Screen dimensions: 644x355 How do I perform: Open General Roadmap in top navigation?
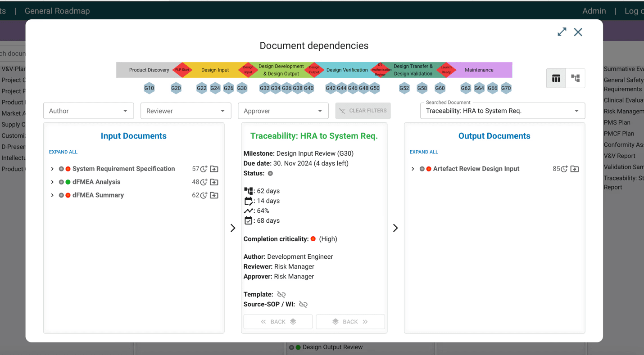click(x=57, y=11)
